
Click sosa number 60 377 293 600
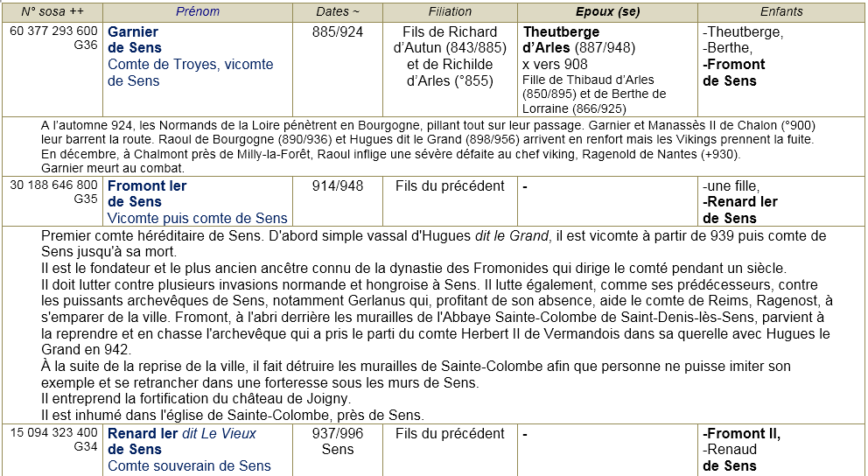click(53, 31)
